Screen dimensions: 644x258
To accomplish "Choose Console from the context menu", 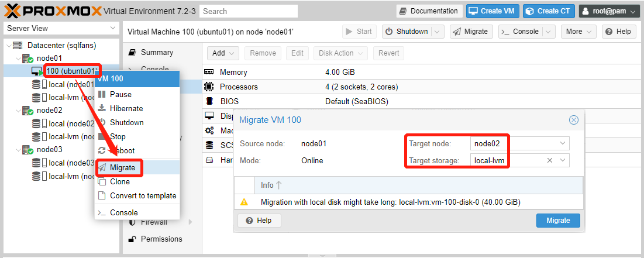I will [137, 212].
